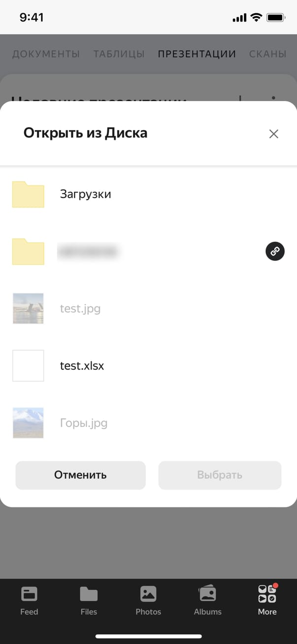
Task: Select the test.xlsx file
Action: click(148, 366)
